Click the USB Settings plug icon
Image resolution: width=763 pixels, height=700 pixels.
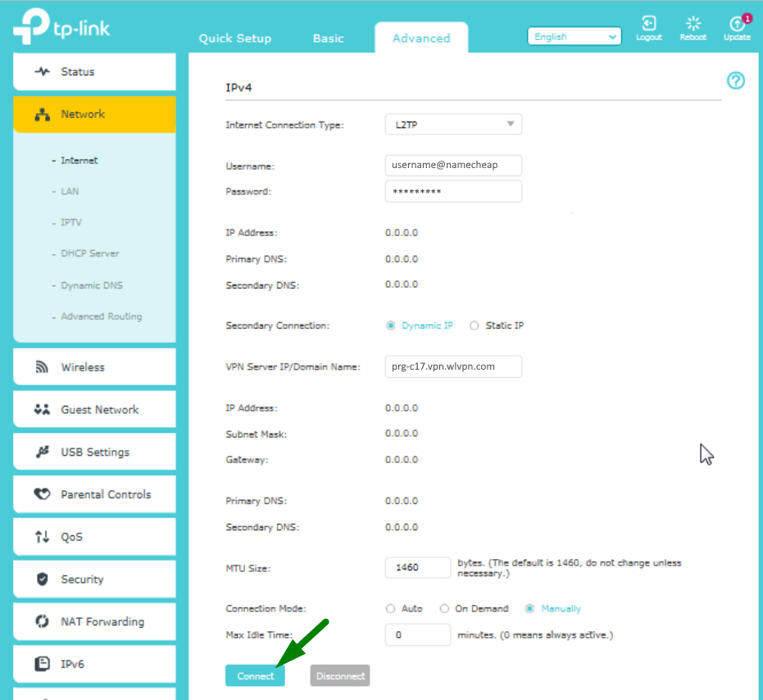tap(43, 452)
